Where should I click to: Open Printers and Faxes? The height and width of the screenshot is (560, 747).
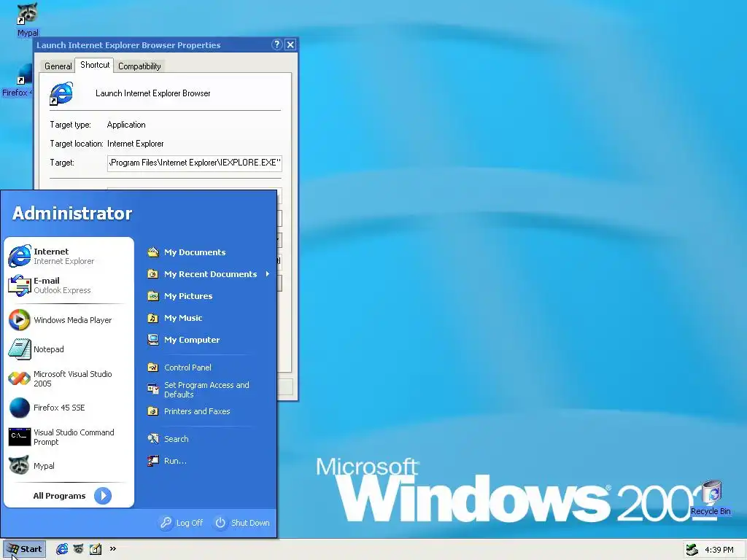pyautogui.click(x=189, y=411)
